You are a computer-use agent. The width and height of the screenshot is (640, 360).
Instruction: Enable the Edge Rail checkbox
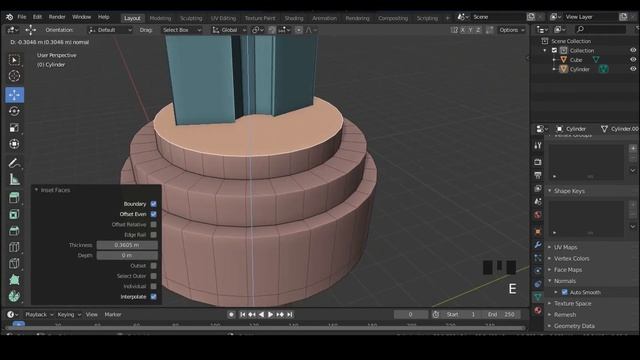153,235
